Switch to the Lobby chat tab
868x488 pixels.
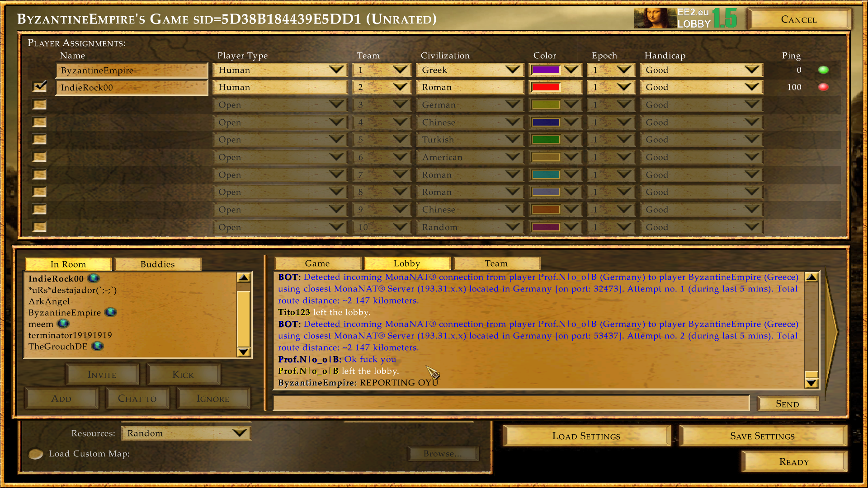coord(406,264)
